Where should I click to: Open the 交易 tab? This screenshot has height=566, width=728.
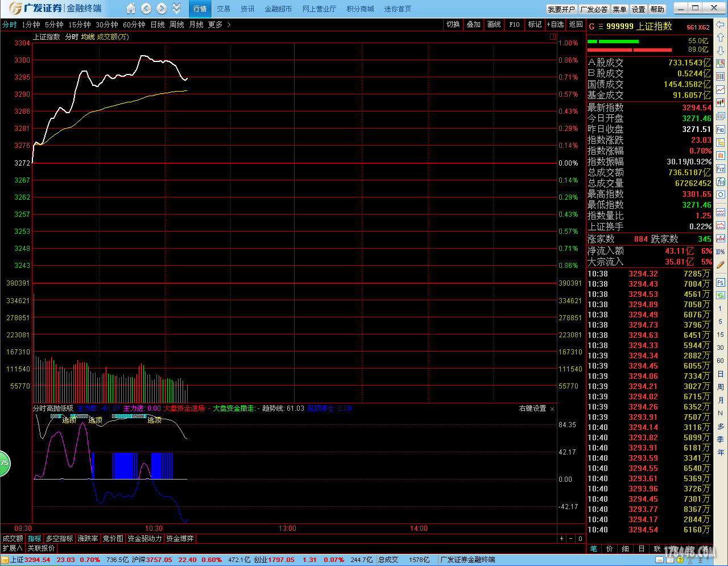224,9
